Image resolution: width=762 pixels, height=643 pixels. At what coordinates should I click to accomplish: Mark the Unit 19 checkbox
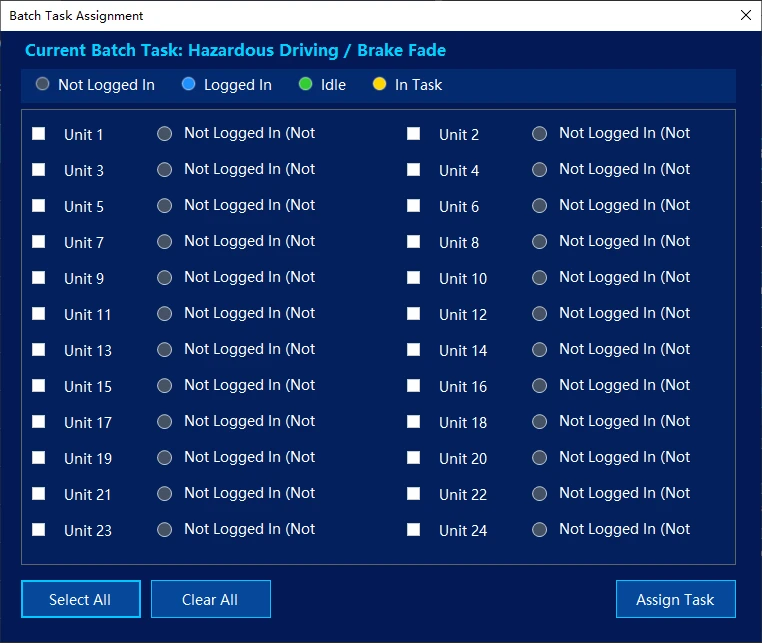pyautogui.click(x=38, y=457)
